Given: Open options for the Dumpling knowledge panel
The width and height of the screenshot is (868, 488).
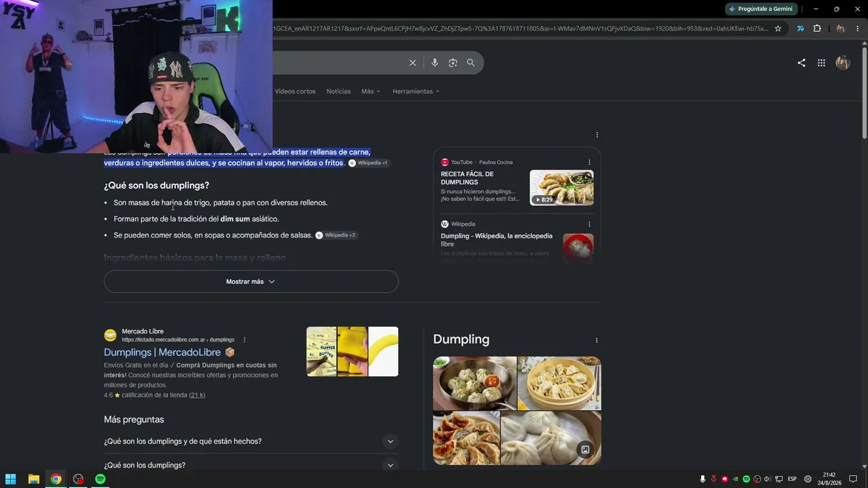Looking at the screenshot, I should pos(597,340).
